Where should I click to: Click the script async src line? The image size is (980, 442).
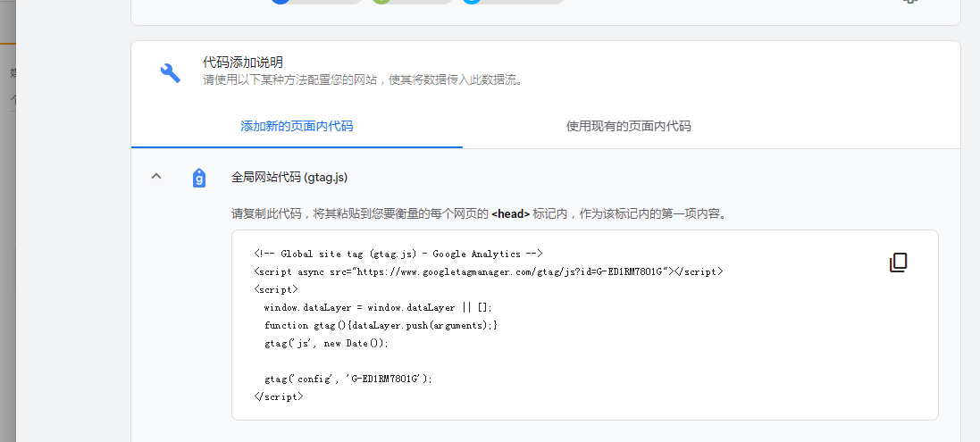pos(488,271)
